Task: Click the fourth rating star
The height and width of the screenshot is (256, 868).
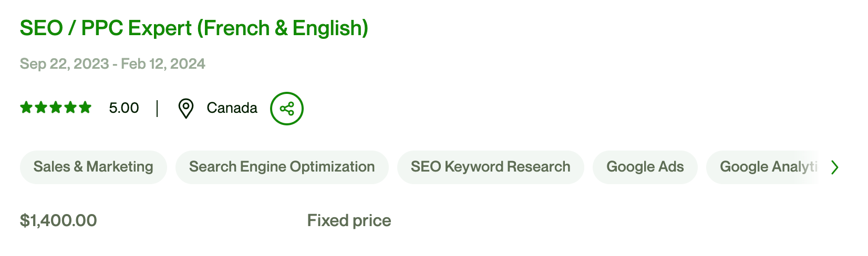Action: 70,108
